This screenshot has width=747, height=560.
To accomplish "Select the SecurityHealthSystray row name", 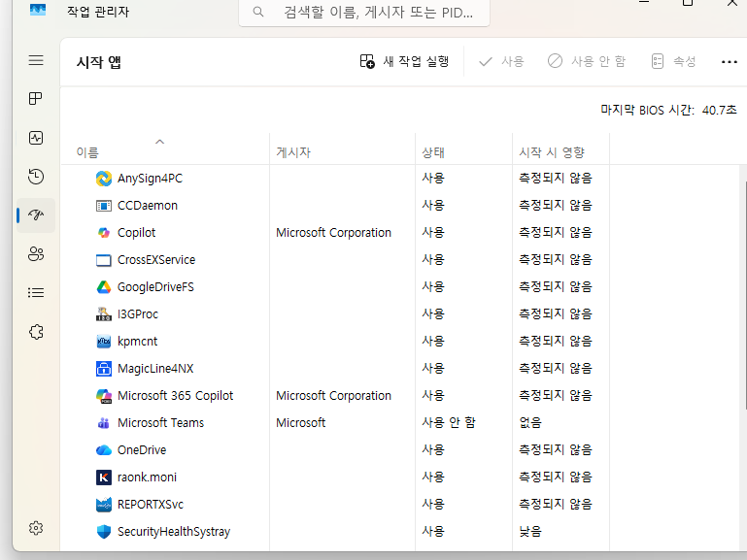I will (174, 532).
